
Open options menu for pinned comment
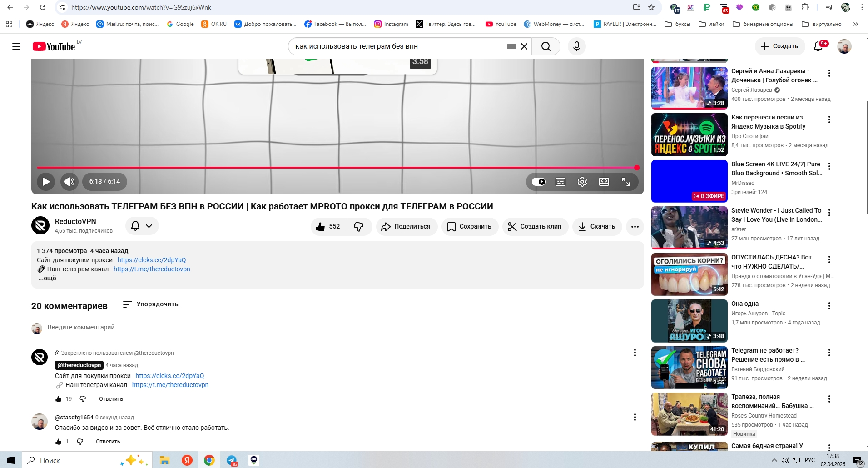pyautogui.click(x=635, y=353)
